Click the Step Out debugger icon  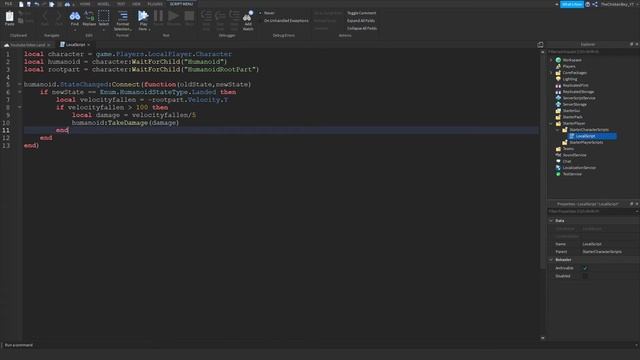coord(234,16)
